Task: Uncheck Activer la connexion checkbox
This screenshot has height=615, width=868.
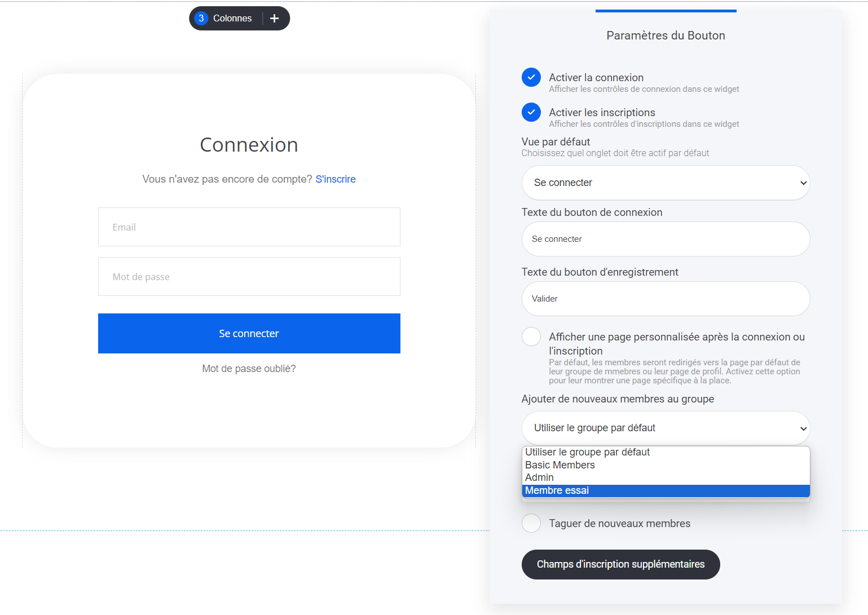Action: [x=531, y=77]
